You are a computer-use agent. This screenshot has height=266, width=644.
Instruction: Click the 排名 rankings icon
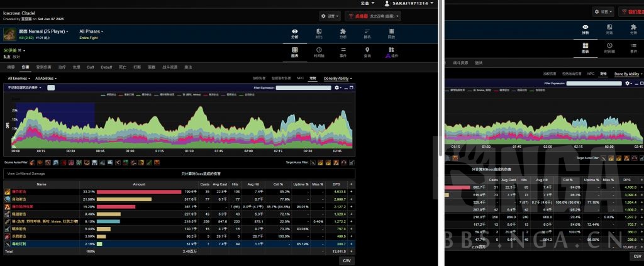[x=367, y=33]
